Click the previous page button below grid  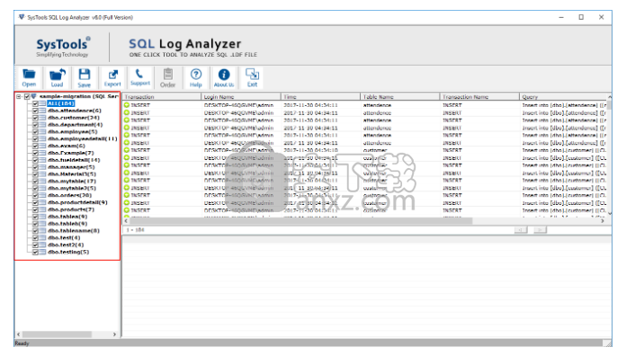pos(521,230)
